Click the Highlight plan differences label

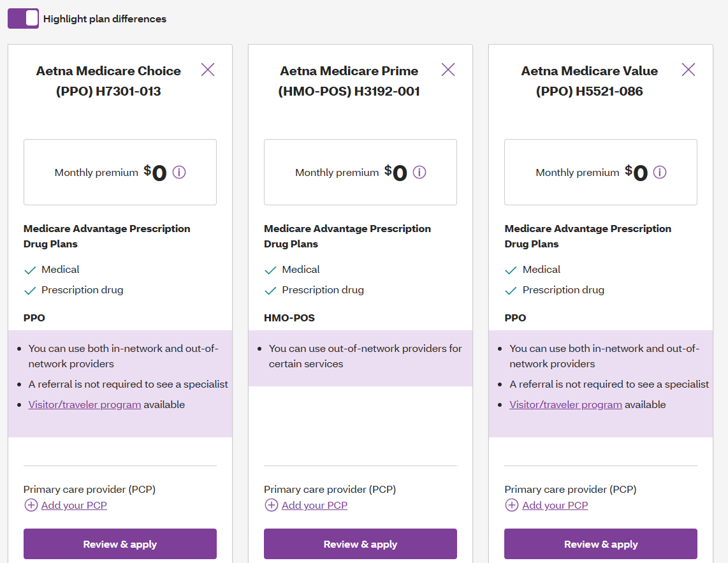pos(105,19)
